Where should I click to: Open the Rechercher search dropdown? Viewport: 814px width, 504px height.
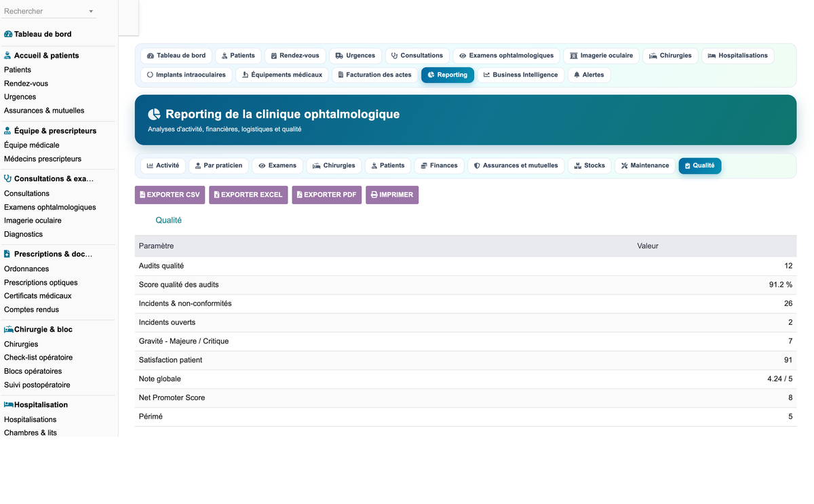pos(49,12)
